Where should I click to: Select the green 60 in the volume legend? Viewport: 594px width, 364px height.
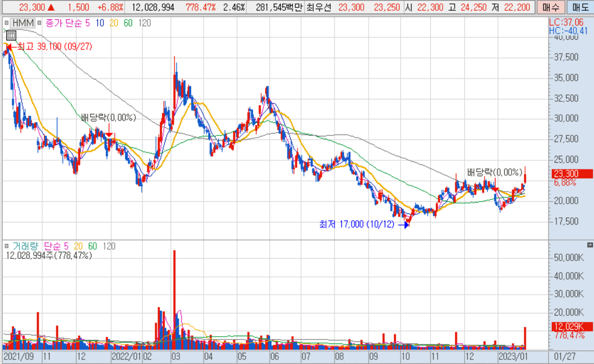point(92,246)
